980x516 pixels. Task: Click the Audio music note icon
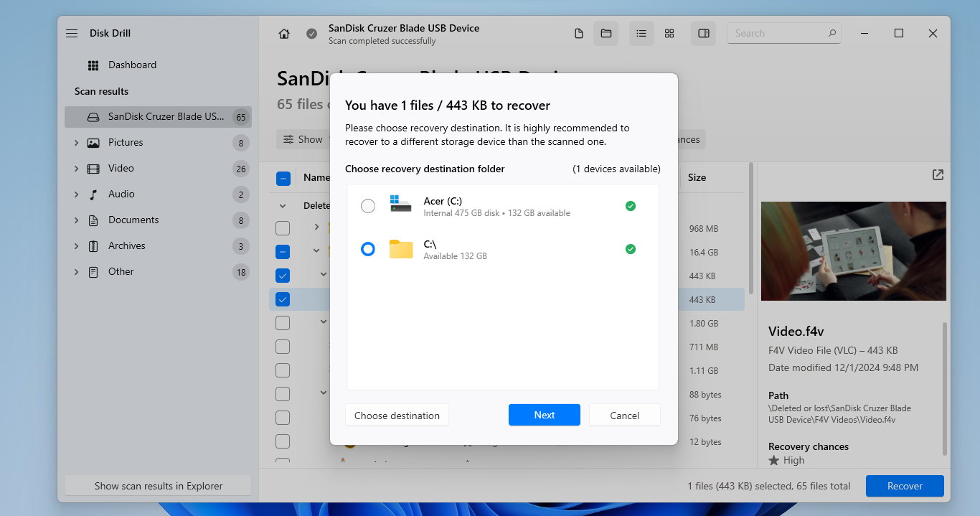pyautogui.click(x=93, y=194)
